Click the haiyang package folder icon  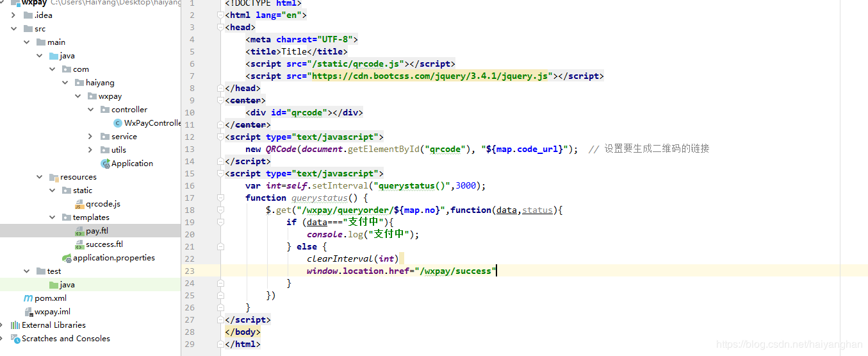[x=79, y=83]
